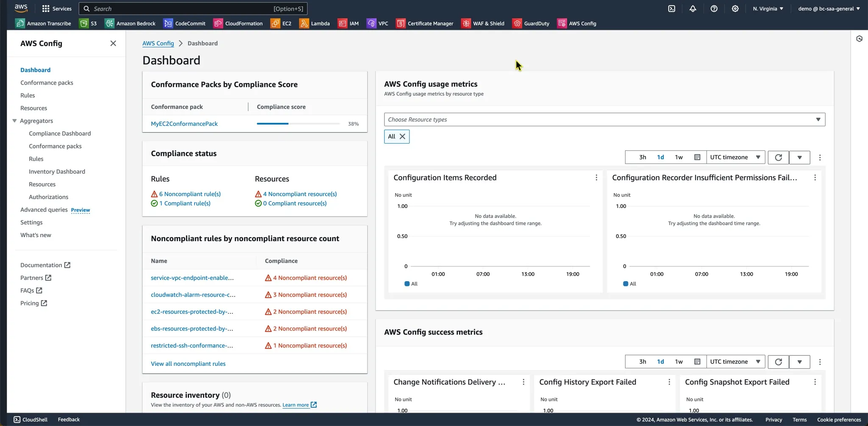Open the S3 shortcut

click(88, 23)
